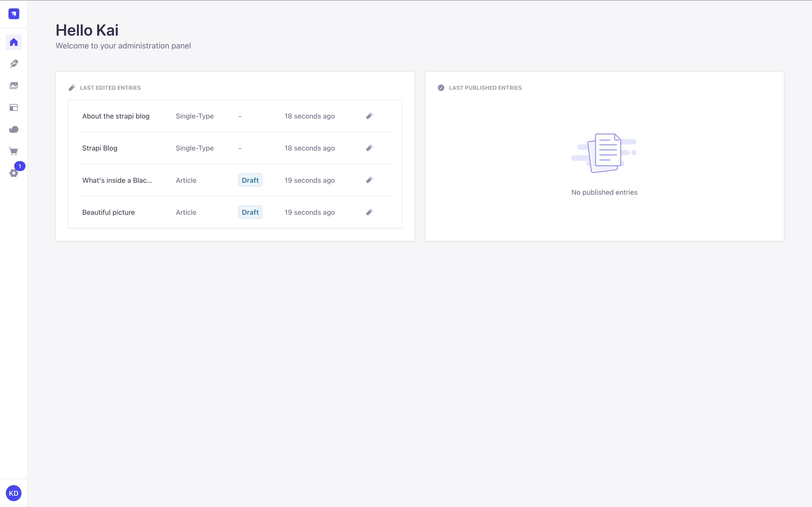Edit the entry About the strapi blog

369,116
